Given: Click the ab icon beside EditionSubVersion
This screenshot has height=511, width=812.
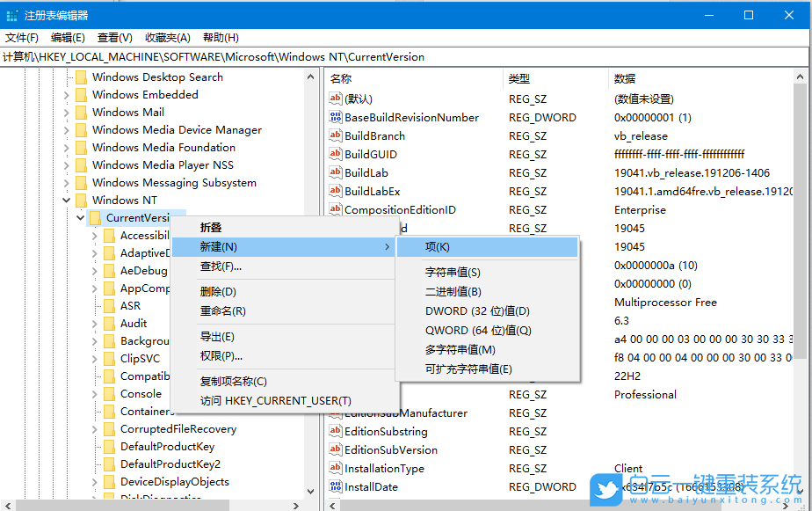Looking at the screenshot, I should pos(337,449).
